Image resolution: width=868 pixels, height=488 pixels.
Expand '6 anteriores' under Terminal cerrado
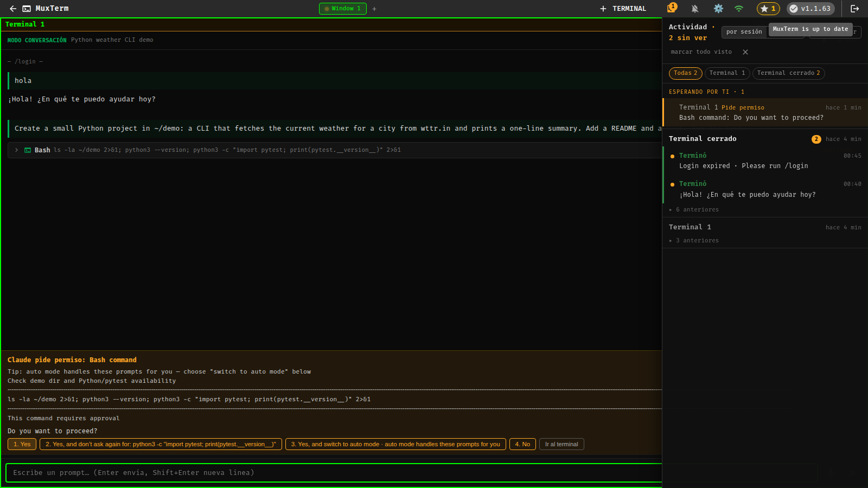click(694, 210)
